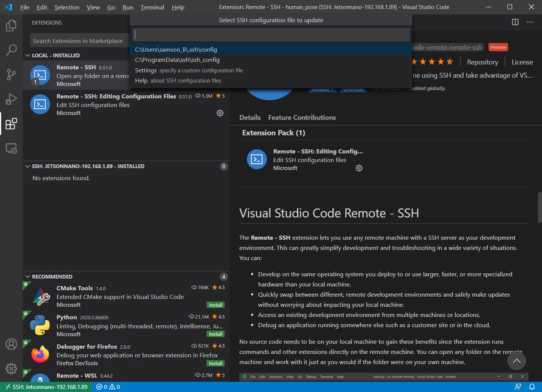Select C:\Users\samson_li\.ssh\config option
Viewport: 542px width, 392px height.
point(271,49)
